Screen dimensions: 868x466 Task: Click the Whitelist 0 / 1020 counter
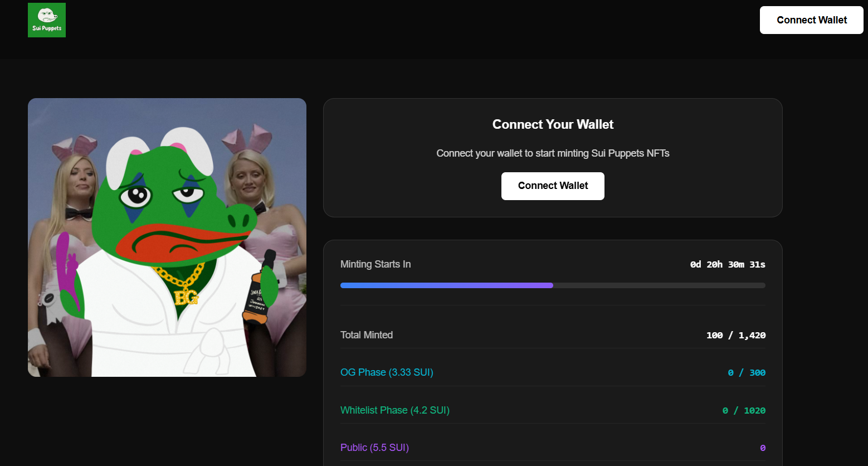tap(743, 410)
